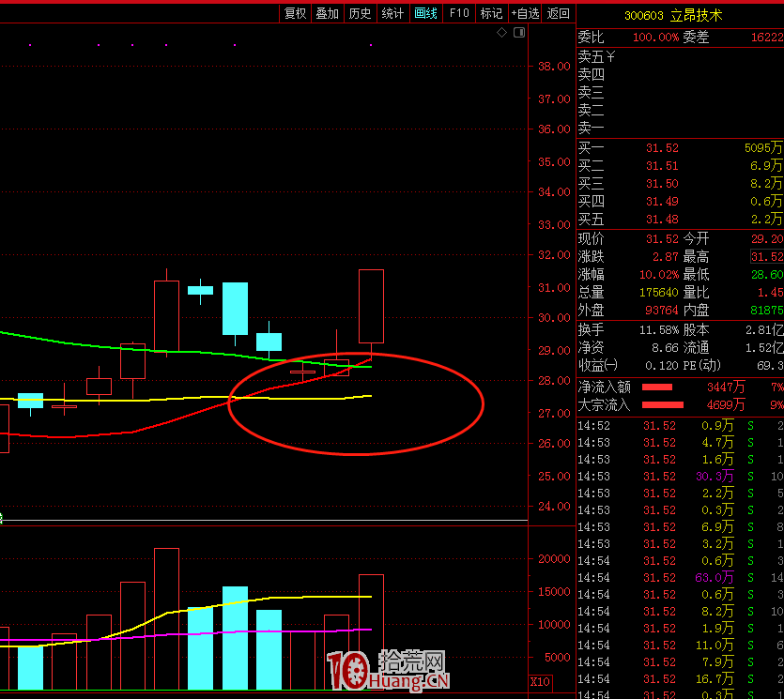Add stock via +自选 button

click(x=525, y=13)
